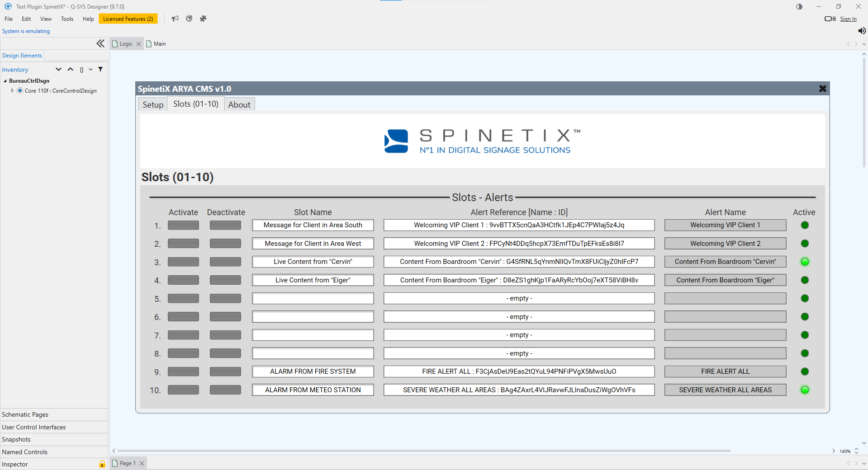
Task: Edit the slot 1 name Message for Client in Area South
Action: point(313,225)
